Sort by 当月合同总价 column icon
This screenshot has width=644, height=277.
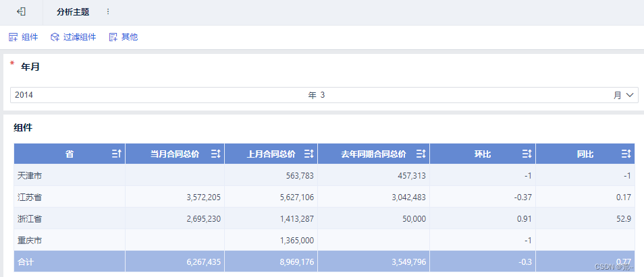click(x=215, y=154)
